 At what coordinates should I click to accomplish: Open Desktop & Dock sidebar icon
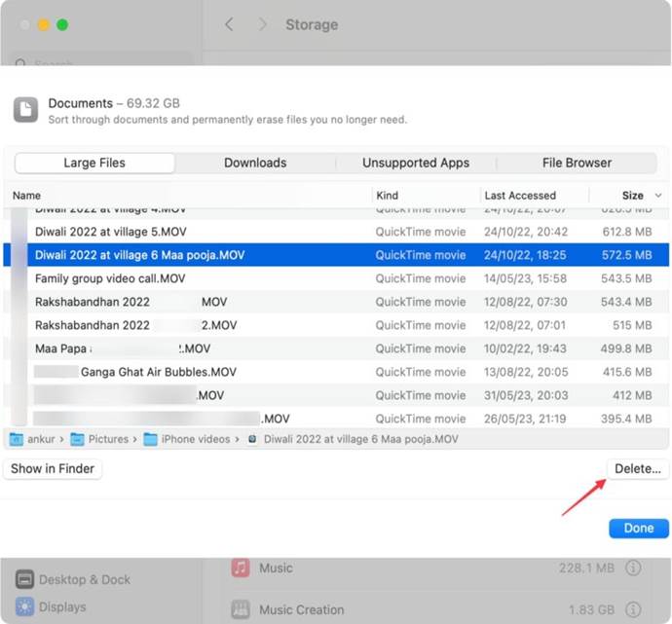click(x=24, y=579)
